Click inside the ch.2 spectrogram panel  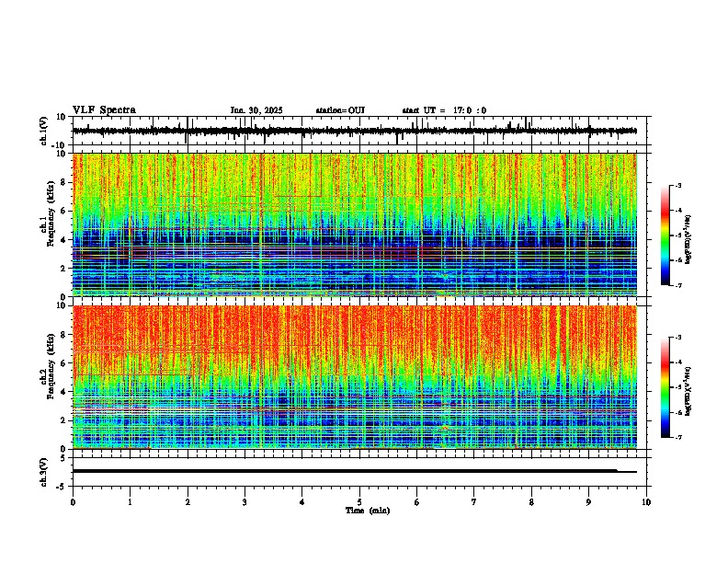tap(354, 377)
